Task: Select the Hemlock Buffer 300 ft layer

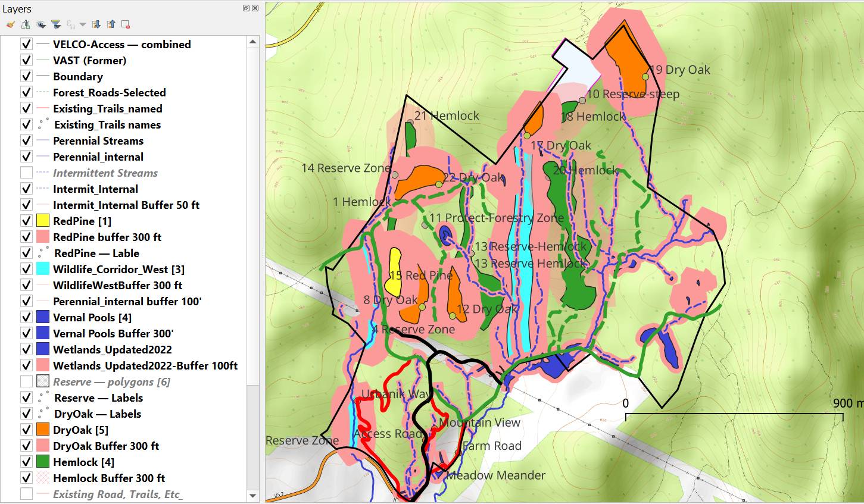Action: (108, 478)
